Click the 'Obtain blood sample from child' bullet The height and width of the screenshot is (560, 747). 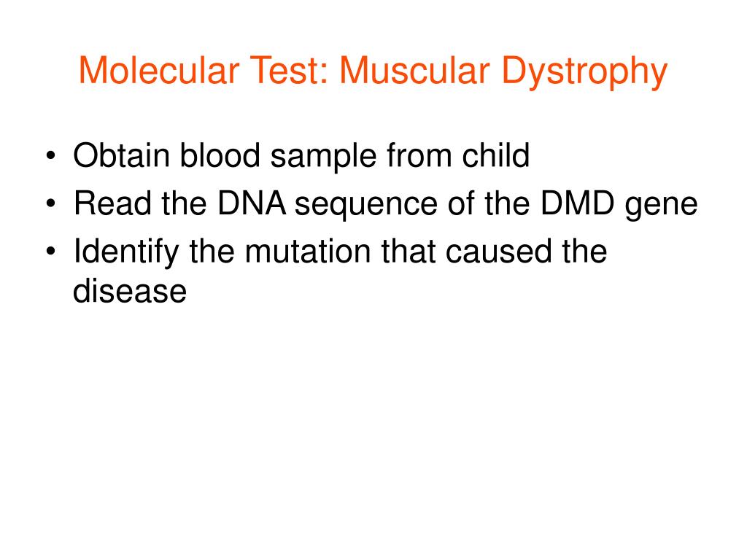301,155
